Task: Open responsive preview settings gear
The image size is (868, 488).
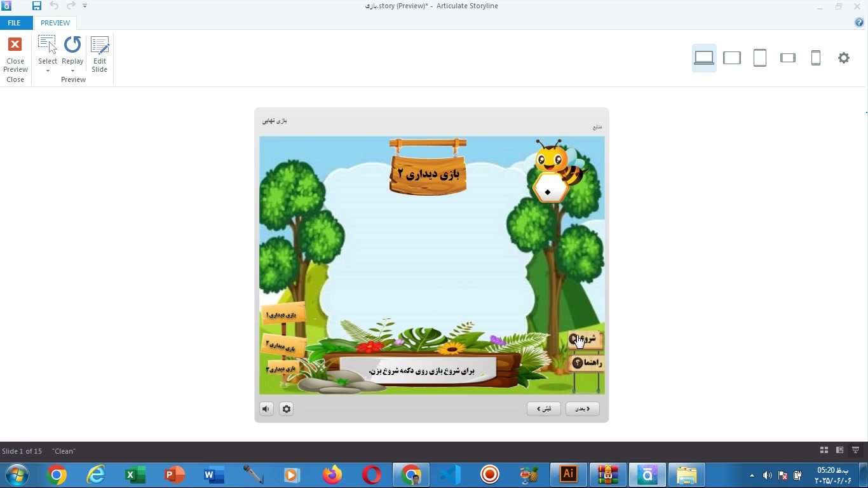Action: pos(844,58)
